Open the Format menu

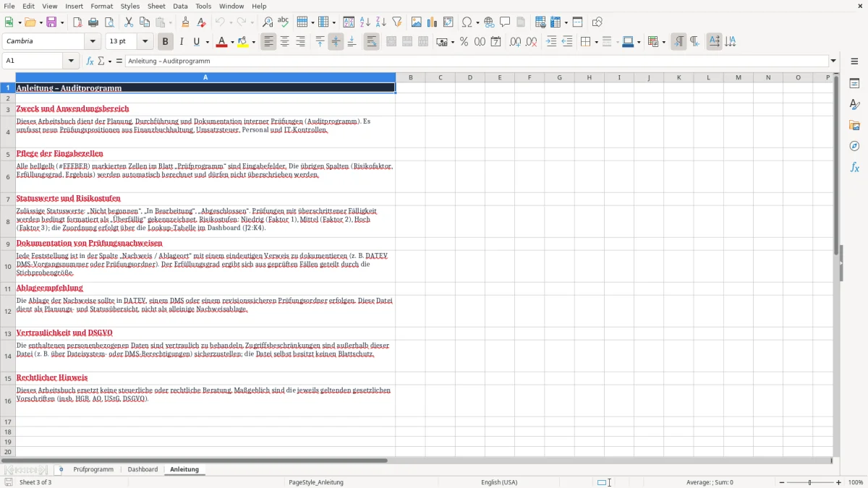(102, 6)
